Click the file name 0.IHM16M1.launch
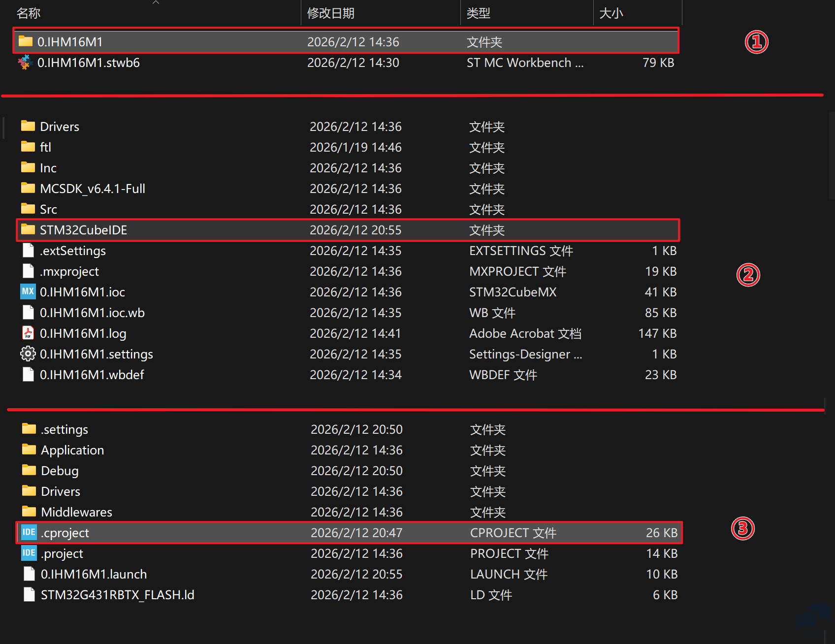Viewport: 835px width, 644px height. click(94, 574)
